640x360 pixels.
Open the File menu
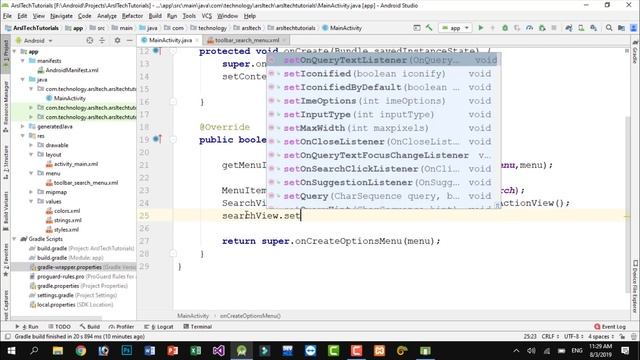point(7,16)
